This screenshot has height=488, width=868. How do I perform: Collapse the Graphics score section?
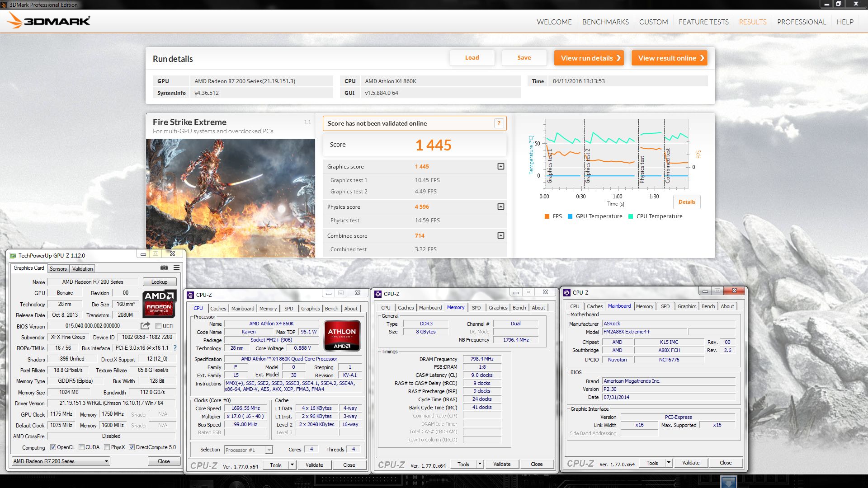[x=500, y=167]
